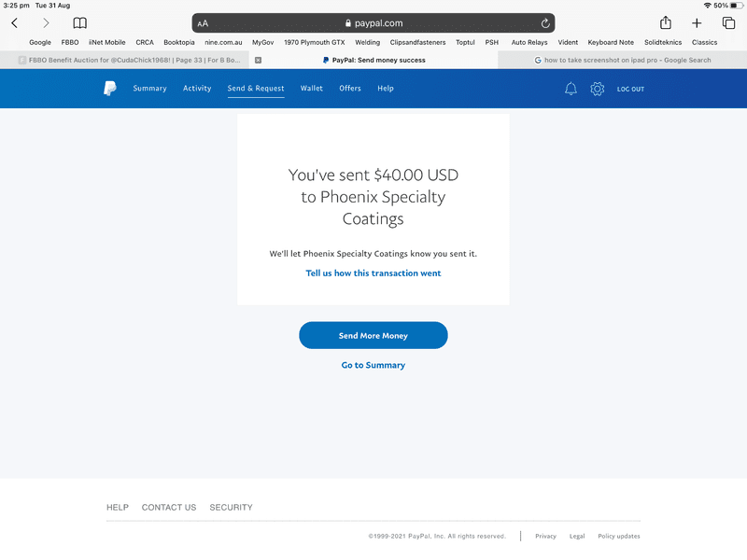Viewport: 747px width, 560px height.
Task: Click the PayPal logo icon
Action: point(110,89)
